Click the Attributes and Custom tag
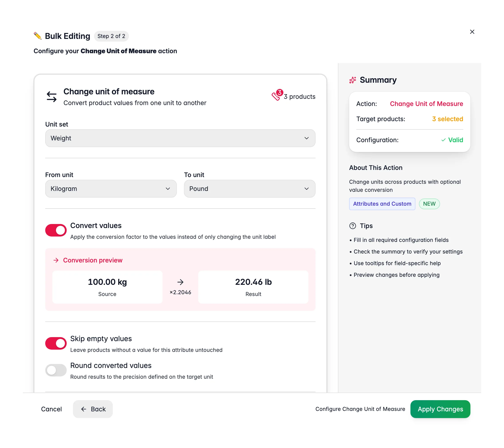 [x=382, y=204]
